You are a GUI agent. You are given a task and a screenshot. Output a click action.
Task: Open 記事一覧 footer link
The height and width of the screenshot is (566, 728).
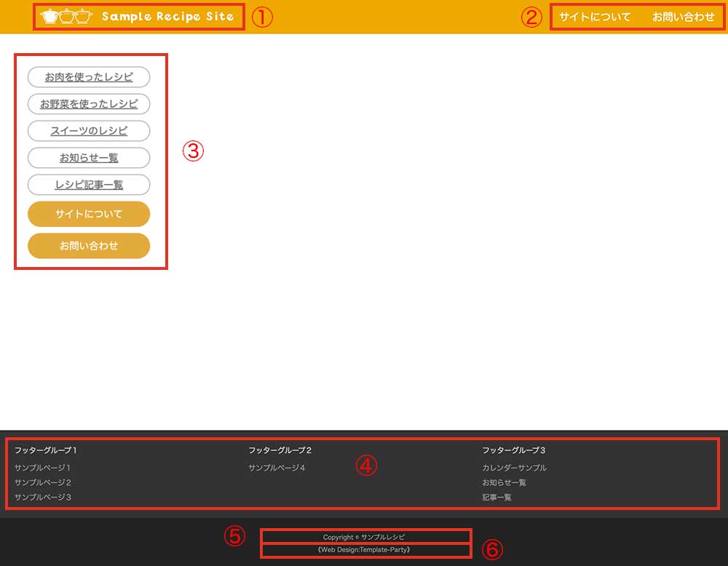click(x=496, y=497)
